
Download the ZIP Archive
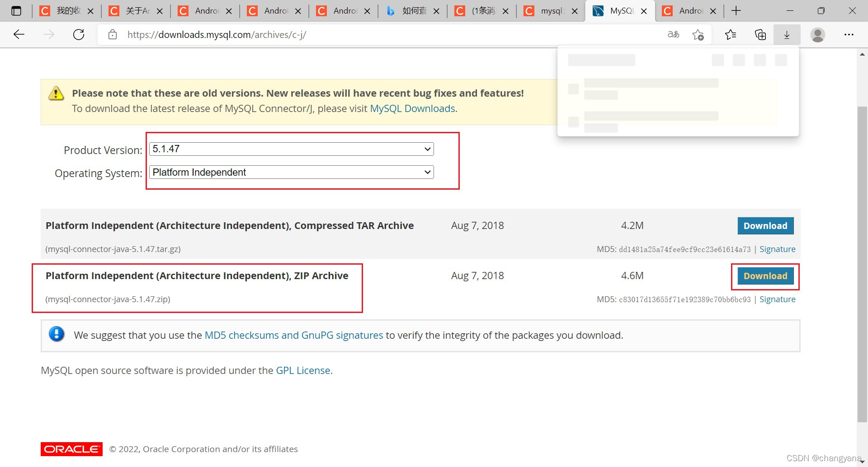click(765, 276)
